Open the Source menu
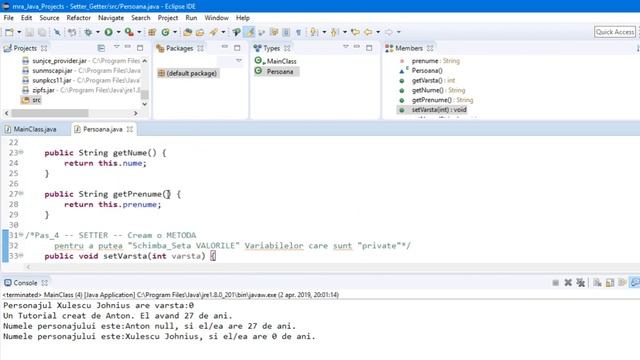The width and height of the screenshot is (640, 360). click(x=49, y=18)
